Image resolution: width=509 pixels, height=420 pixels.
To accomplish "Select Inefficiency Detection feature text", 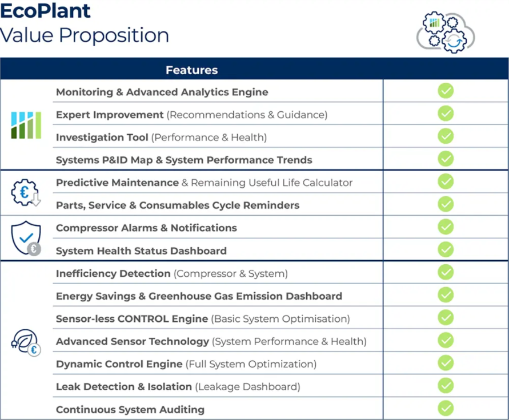I will [x=171, y=273].
